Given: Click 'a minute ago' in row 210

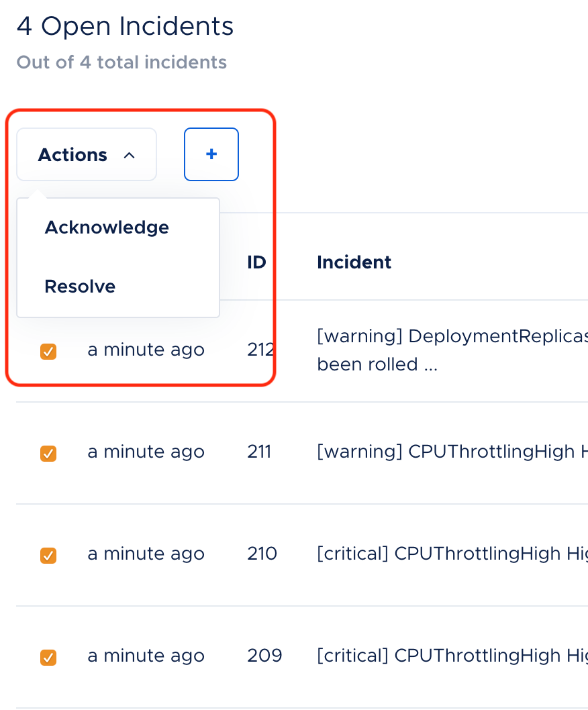Looking at the screenshot, I should point(146,554).
